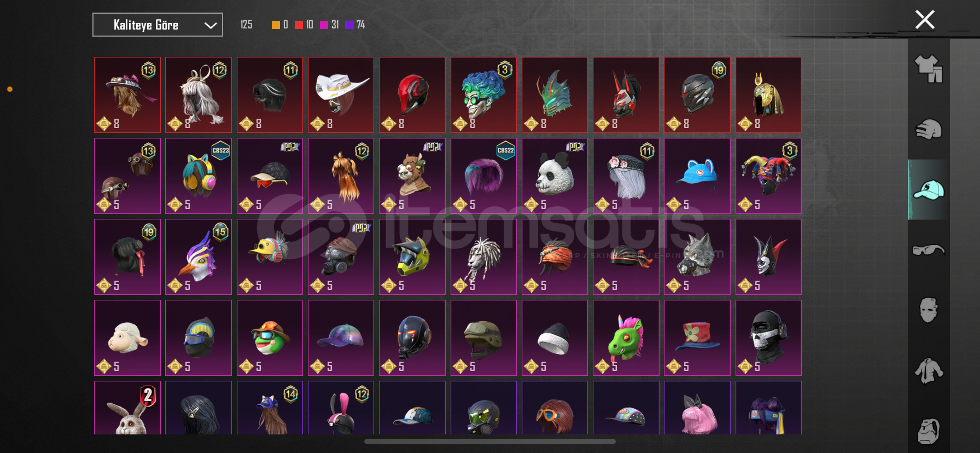Choose the golden pharaoh headdress
Image resolution: width=980 pixels, height=453 pixels.
click(768, 95)
